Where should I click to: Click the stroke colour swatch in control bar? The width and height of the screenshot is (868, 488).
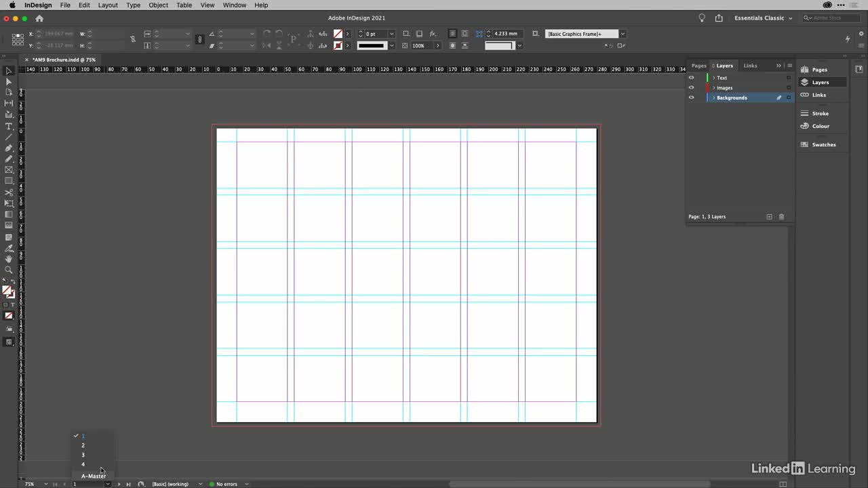[x=338, y=45]
